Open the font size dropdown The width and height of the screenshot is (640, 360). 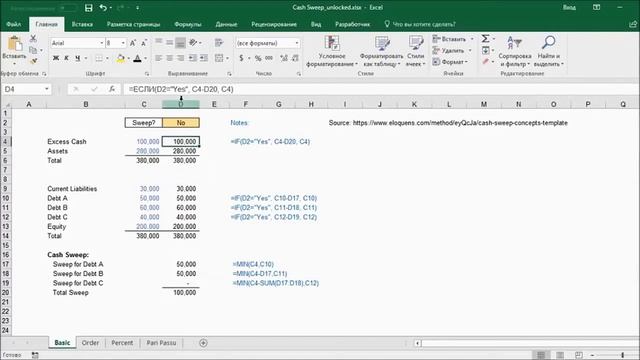pos(123,43)
